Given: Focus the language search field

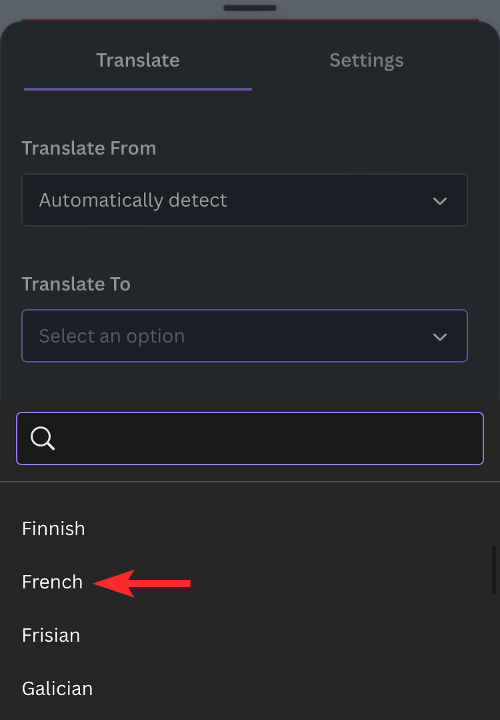Looking at the screenshot, I should 250,439.
